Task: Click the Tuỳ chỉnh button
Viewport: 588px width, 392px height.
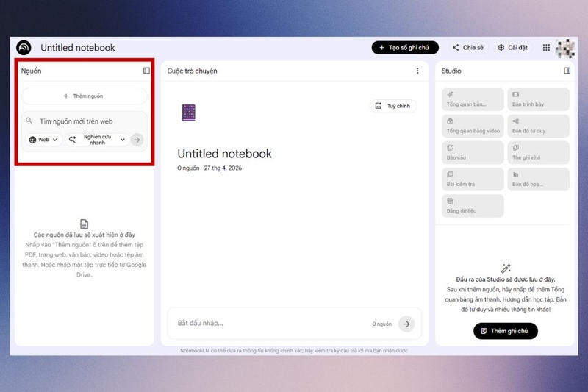Action: point(393,106)
